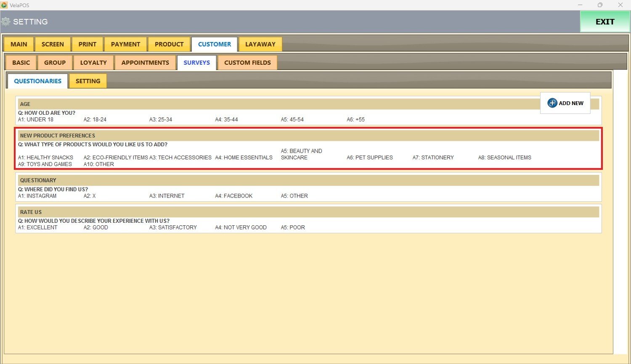The height and width of the screenshot is (364, 631).
Task: Open the BASIC customer sub-tab
Action: pyautogui.click(x=21, y=63)
